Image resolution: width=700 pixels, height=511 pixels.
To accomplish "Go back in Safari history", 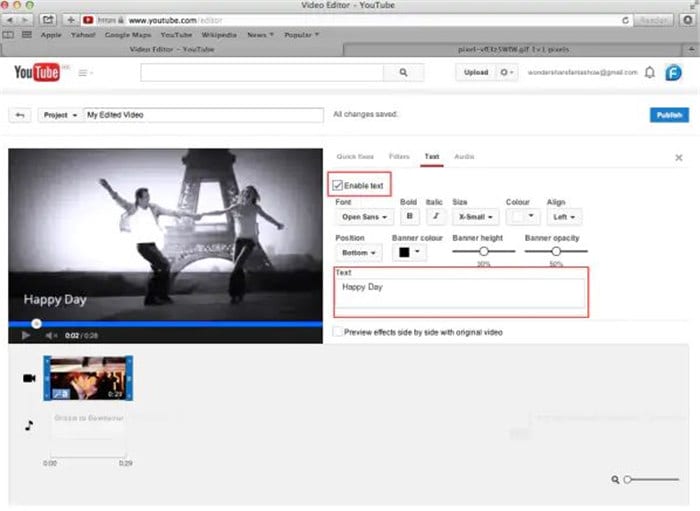I will (9, 20).
